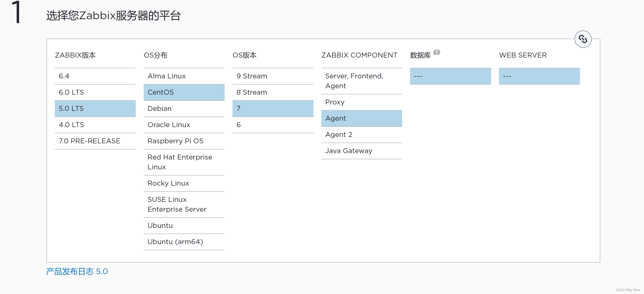Image resolution: width=644 pixels, height=294 pixels.
Task: Click the ZABBIX版本 column header
Action: (75, 55)
